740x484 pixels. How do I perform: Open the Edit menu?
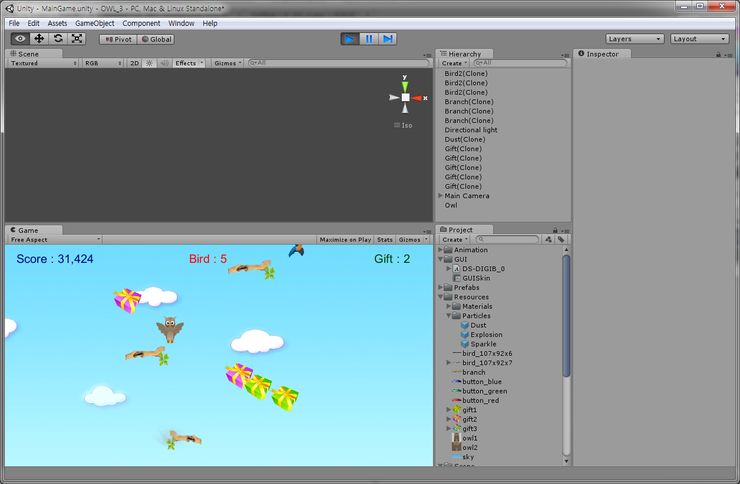click(34, 23)
